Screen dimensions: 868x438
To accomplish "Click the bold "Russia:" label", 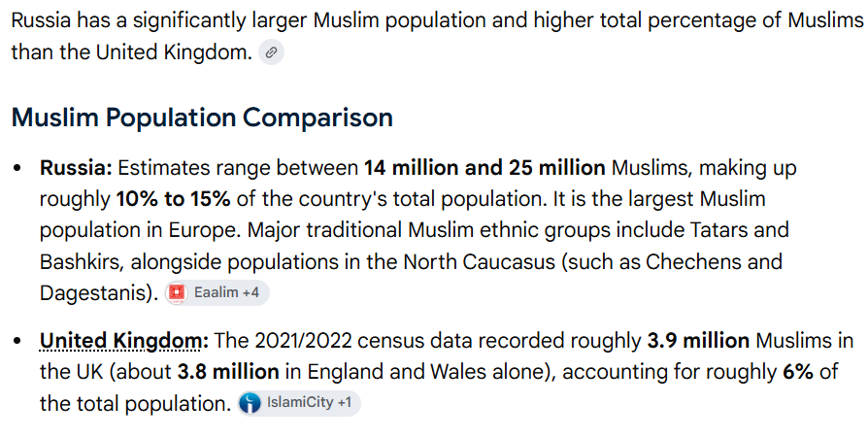I will 76,168.
